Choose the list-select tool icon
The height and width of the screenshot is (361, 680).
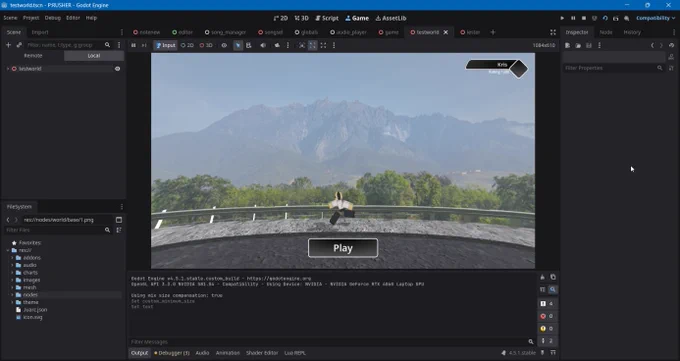(248, 45)
